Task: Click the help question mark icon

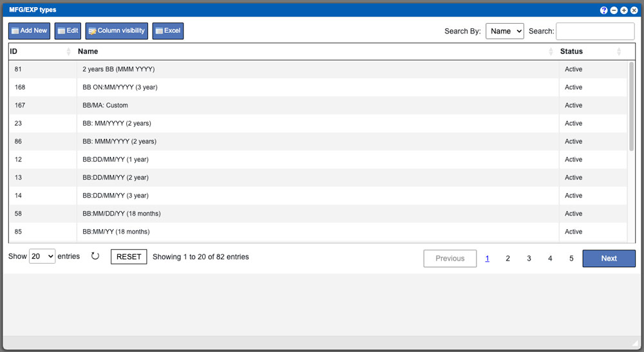Action: [604, 10]
